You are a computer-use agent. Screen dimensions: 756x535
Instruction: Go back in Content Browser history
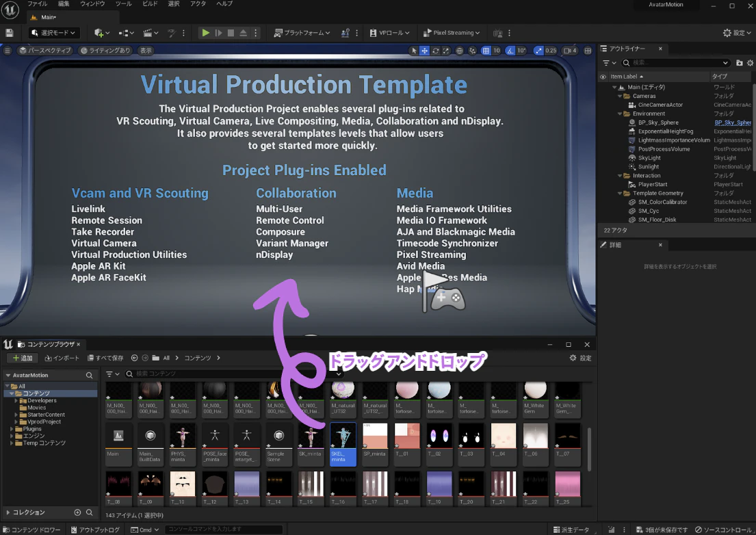(135, 358)
